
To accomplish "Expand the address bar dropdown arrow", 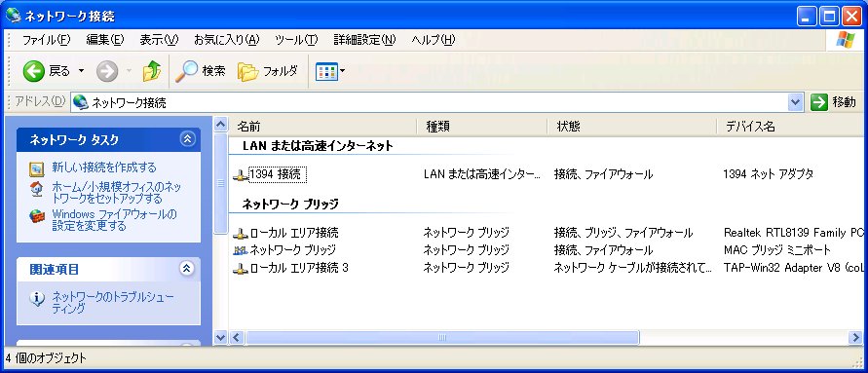I will (796, 102).
